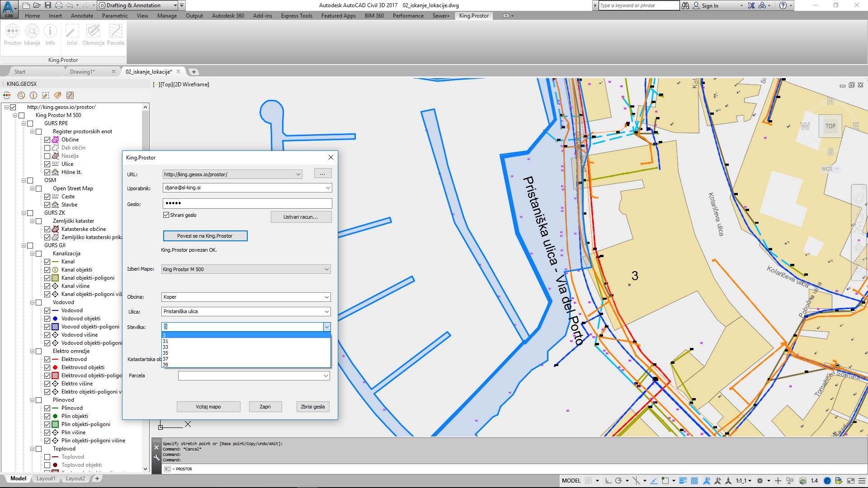Click the Vcitaj mapo button

(208, 407)
